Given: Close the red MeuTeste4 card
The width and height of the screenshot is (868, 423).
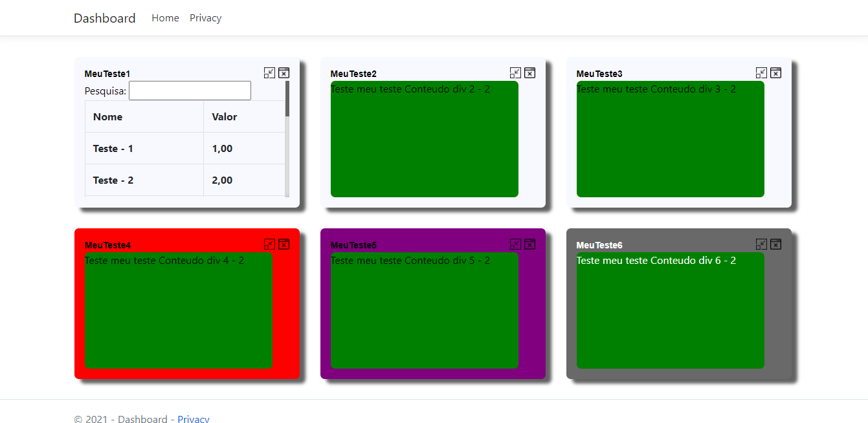Looking at the screenshot, I should pos(284,244).
